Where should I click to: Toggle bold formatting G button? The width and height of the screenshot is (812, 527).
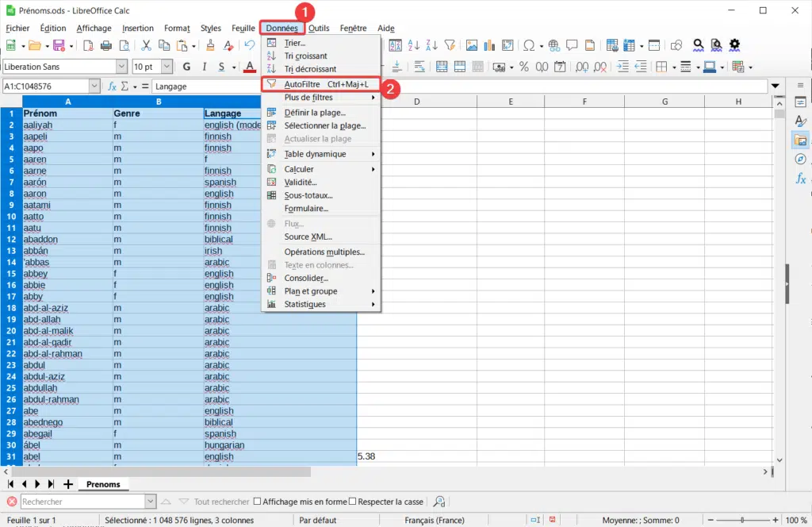click(x=187, y=67)
